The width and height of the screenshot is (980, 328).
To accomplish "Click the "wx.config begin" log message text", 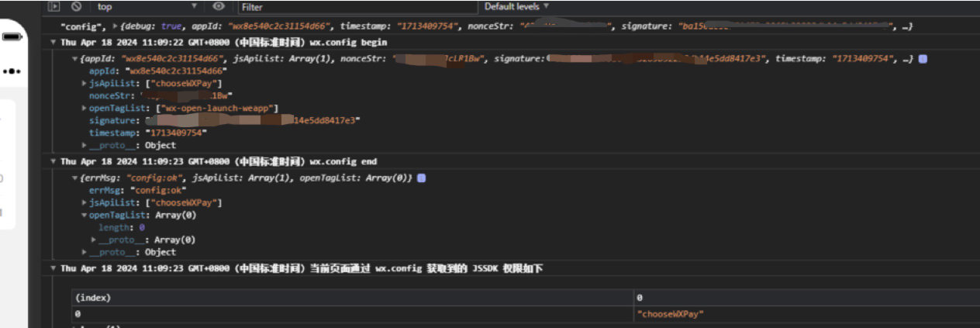I will pyautogui.click(x=348, y=42).
